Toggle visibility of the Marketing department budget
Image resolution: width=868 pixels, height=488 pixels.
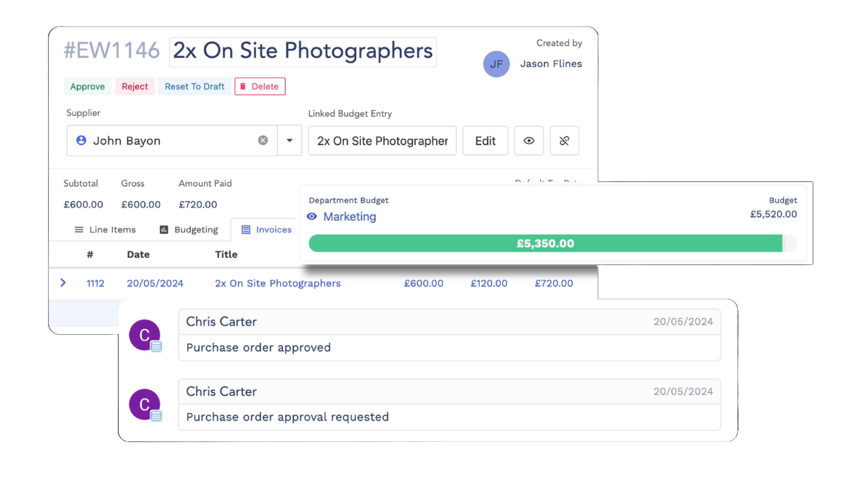(x=311, y=217)
